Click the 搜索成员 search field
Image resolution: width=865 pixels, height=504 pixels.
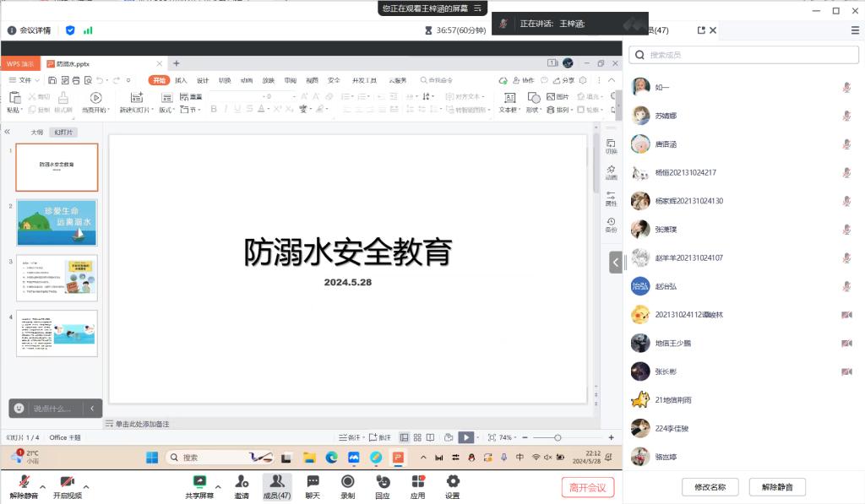743,55
